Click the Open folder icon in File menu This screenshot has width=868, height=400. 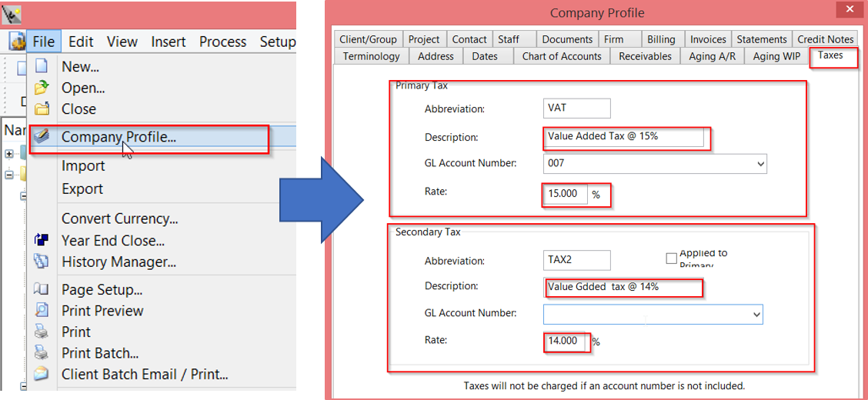coord(42,88)
